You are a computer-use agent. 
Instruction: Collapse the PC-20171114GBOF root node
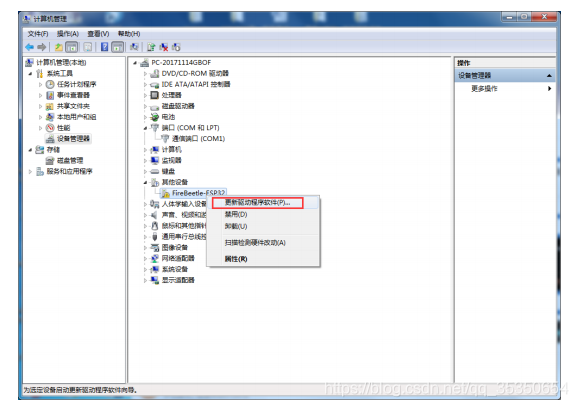(x=135, y=63)
